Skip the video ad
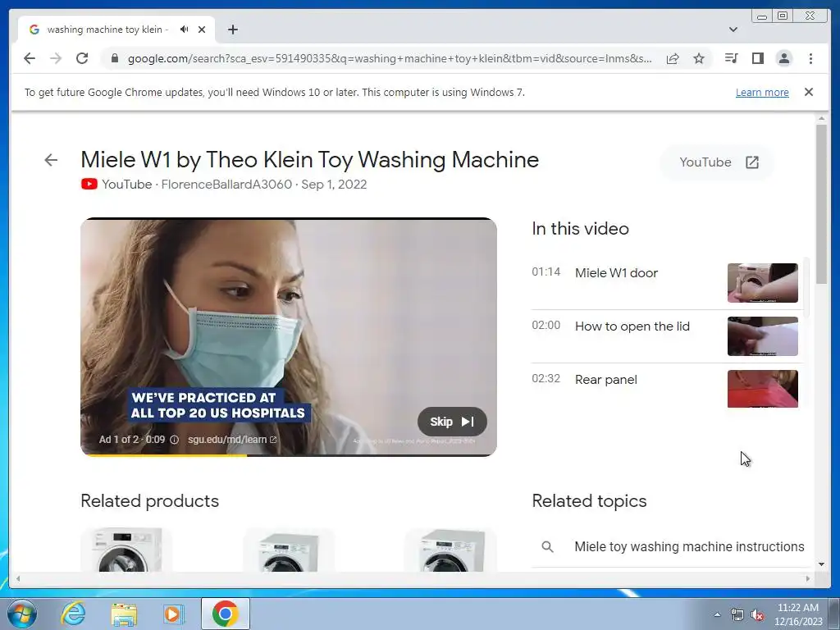Viewport: 840px width, 630px height. [x=452, y=422]
